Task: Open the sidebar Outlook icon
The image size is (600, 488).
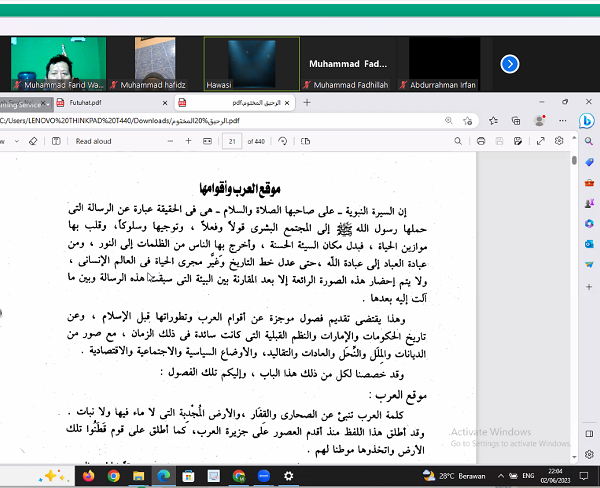Action: [x=589, y=244]
